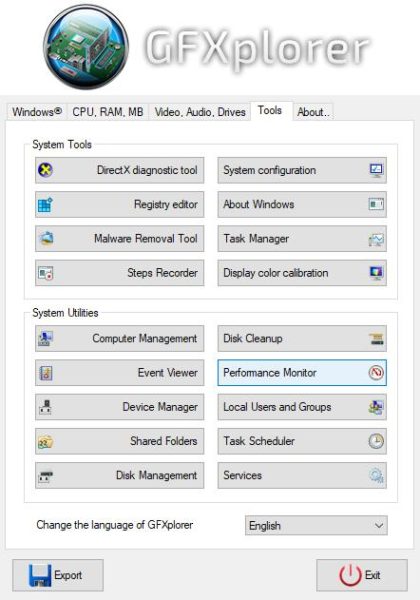Image resolution: width=420 pixels, height=600 pixels.
Task: Click the Performance Monitor gauge icon
Action: [x=376, y=373]
